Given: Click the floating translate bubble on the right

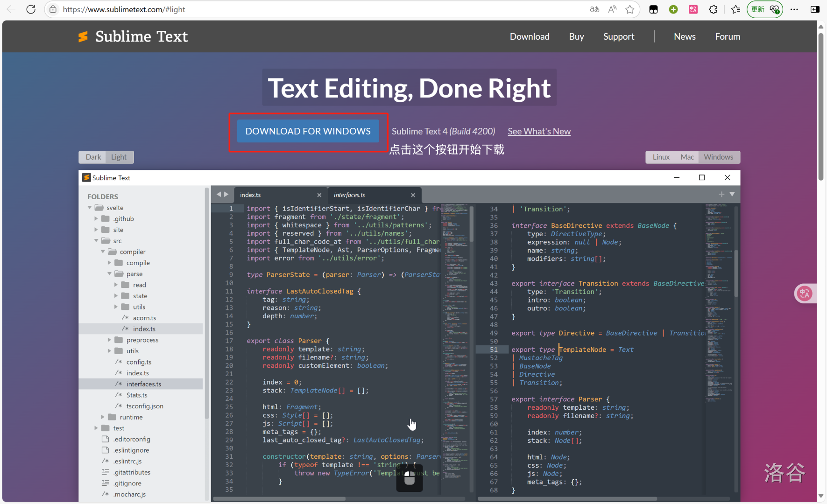Looking at the screenshot, I should pyautogui.click(x=805, y=293).
